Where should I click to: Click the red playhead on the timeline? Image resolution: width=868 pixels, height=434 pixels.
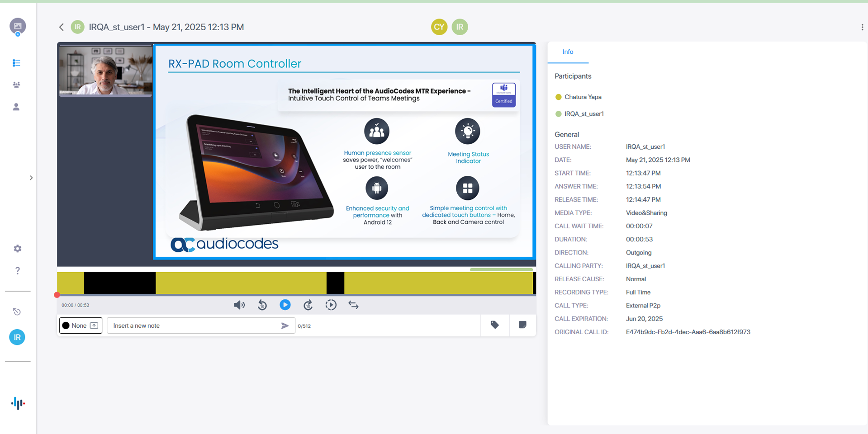point(57,295)
